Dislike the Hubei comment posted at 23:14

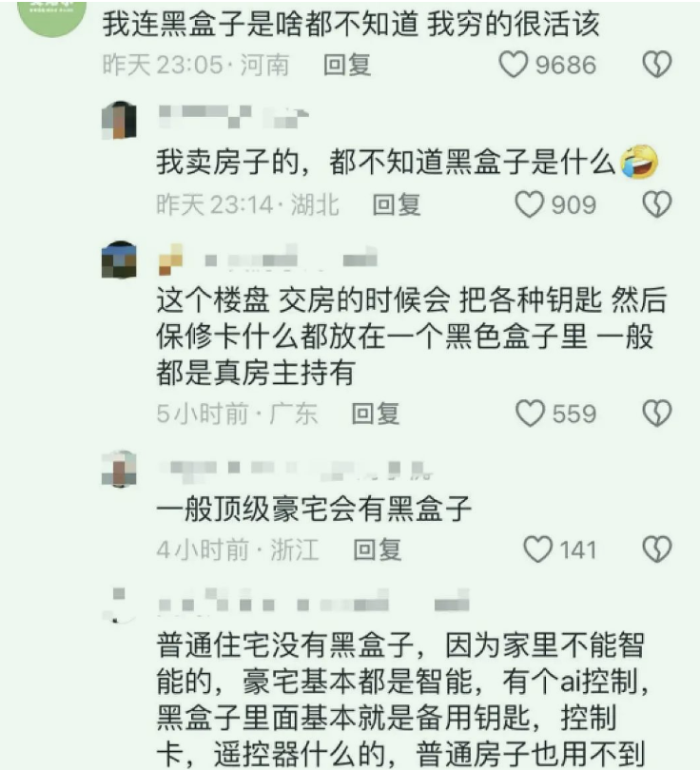coord(657,203)
